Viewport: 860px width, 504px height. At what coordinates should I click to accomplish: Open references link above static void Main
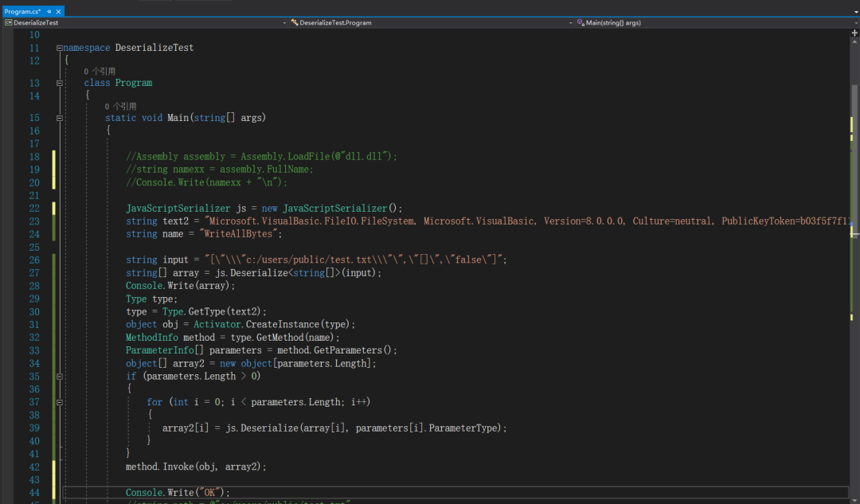point(120,107)
